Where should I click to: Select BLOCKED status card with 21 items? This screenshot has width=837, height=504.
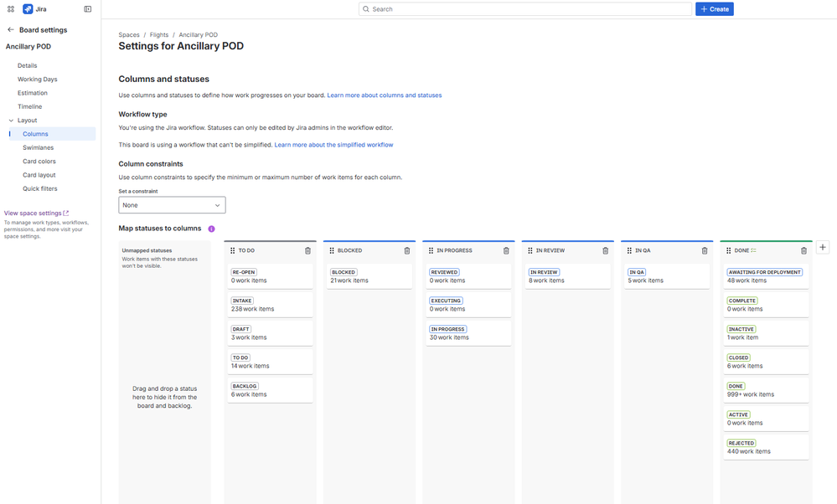click(x=369, y=276)
